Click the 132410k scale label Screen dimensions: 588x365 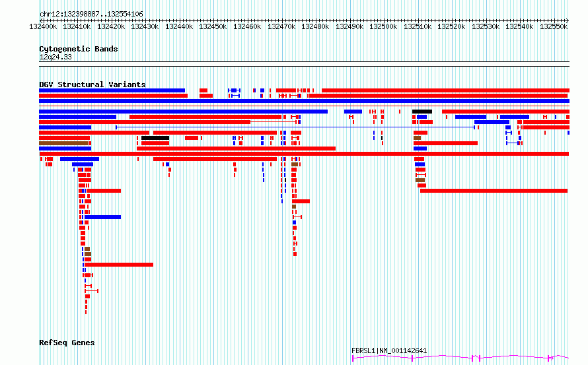pyautogui.click(x=77, y=26)
